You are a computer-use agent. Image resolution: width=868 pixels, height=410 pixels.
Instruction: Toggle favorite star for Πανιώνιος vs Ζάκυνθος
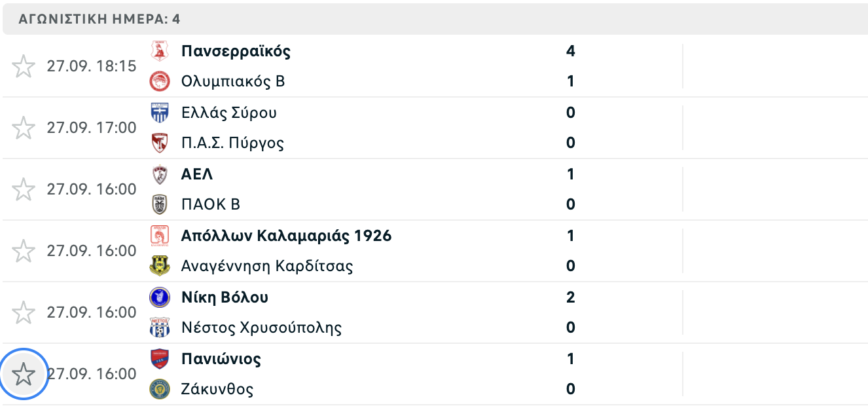pos(24,375)
